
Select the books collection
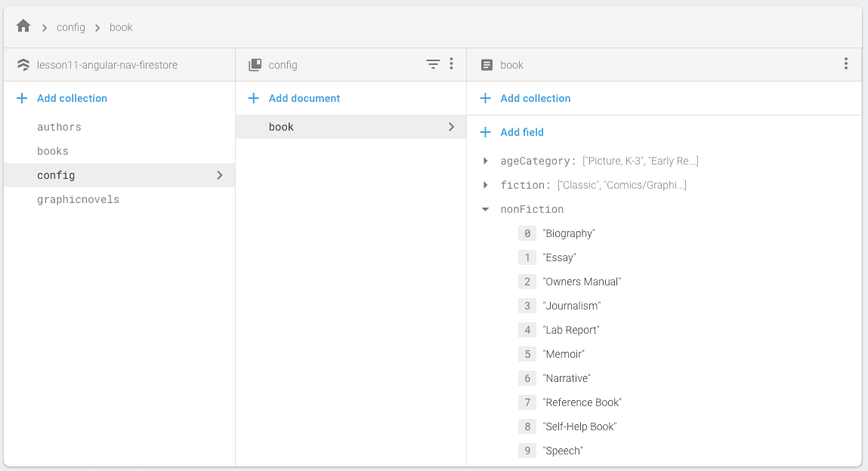(x=53, y=151)
